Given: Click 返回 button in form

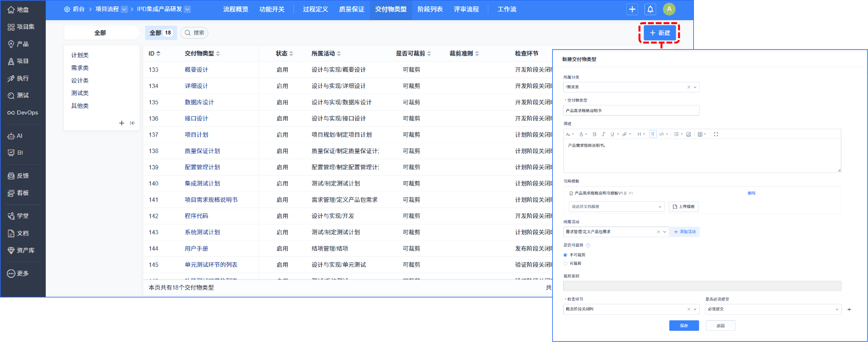Looking at the screenshot, I should [x=720, y=325].
